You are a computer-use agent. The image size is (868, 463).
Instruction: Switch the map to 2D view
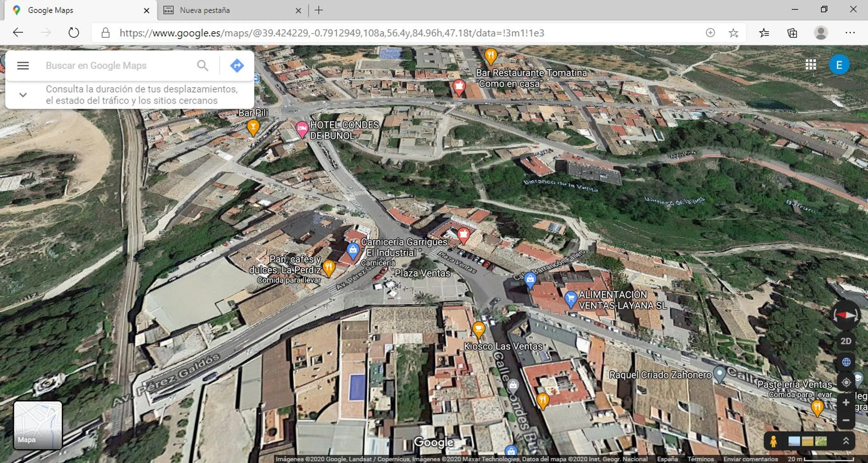tap(846, 341)
